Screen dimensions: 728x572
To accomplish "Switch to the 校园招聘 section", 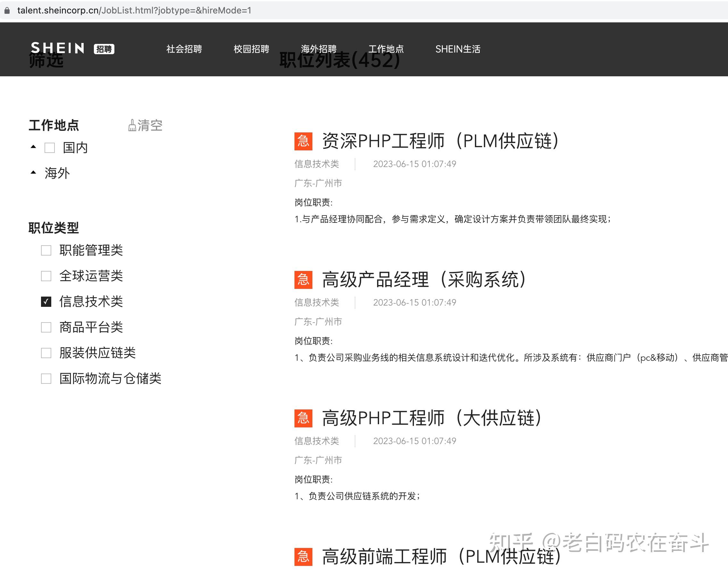I will [252, 49].
